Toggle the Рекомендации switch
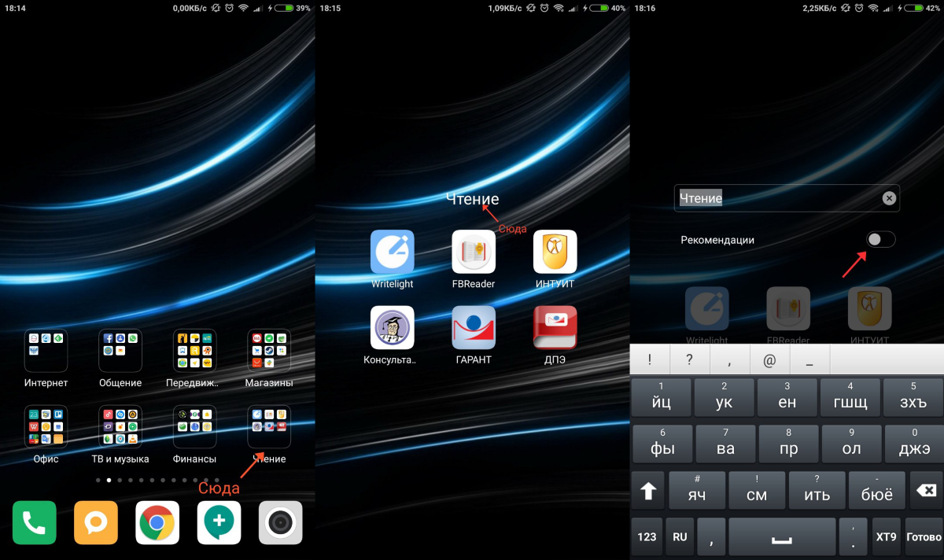The height and width of the screenshot is (560, 944). pos(880,239)
